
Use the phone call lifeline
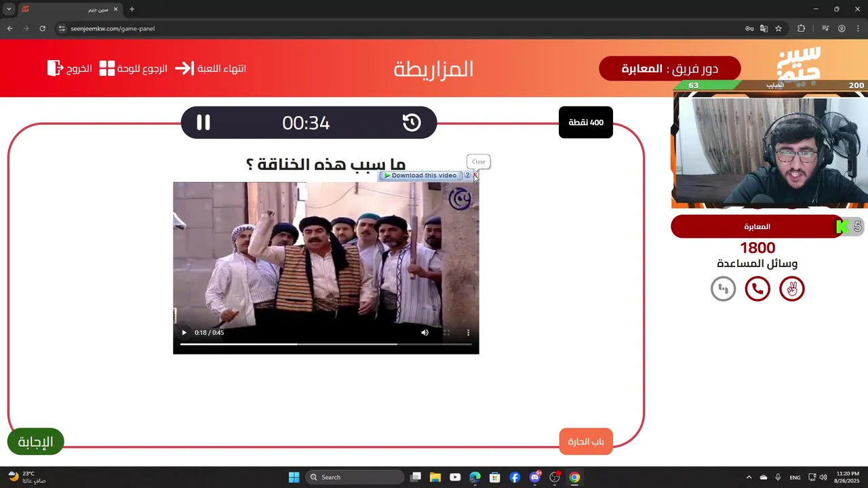[x=757, y=289]
